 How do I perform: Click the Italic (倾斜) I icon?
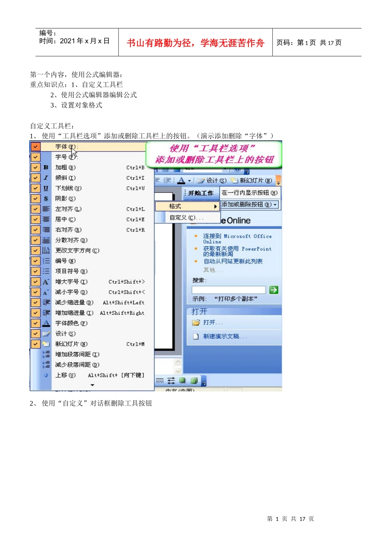click(x=46, y=178)
